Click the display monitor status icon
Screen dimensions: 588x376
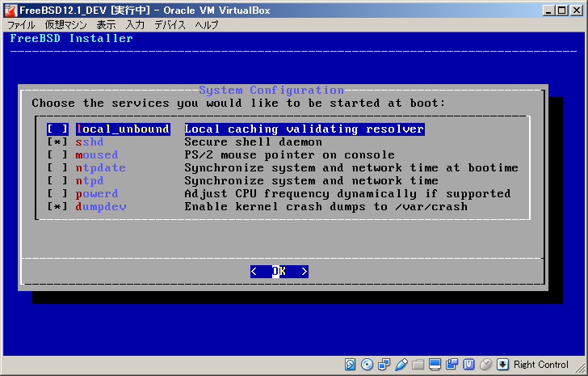coord(435,364)
